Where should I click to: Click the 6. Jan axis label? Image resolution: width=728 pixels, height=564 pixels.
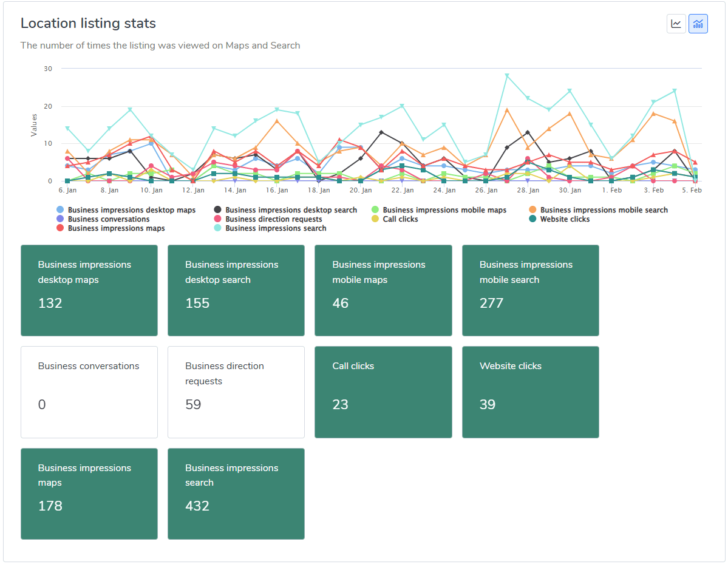pos(67,190)
